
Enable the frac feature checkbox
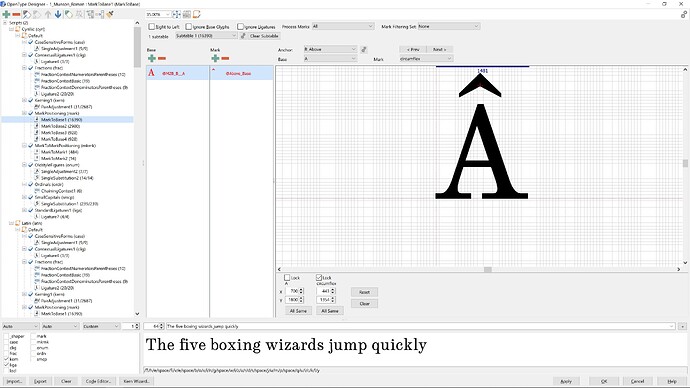click(x=6, y=353)
